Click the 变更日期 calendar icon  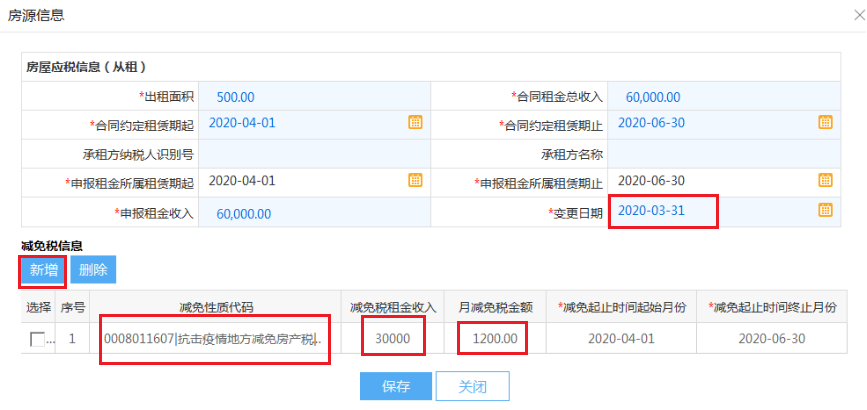825,210
